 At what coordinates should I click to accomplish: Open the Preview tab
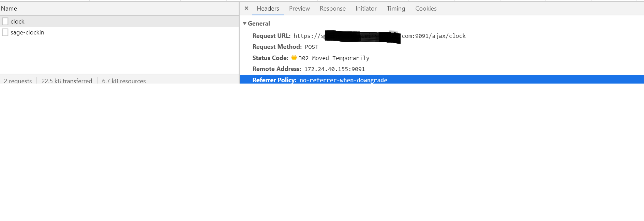coord(299,9)
